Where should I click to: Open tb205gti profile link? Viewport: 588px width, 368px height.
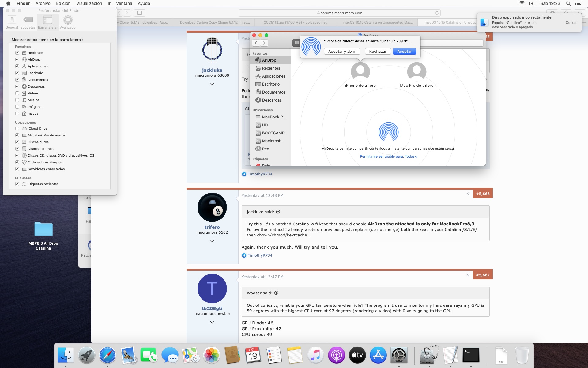pos(212,309)
